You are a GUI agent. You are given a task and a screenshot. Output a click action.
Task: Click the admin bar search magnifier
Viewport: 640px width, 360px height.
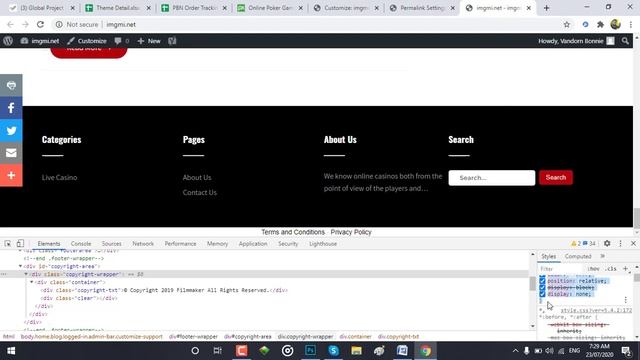[625, 41]
